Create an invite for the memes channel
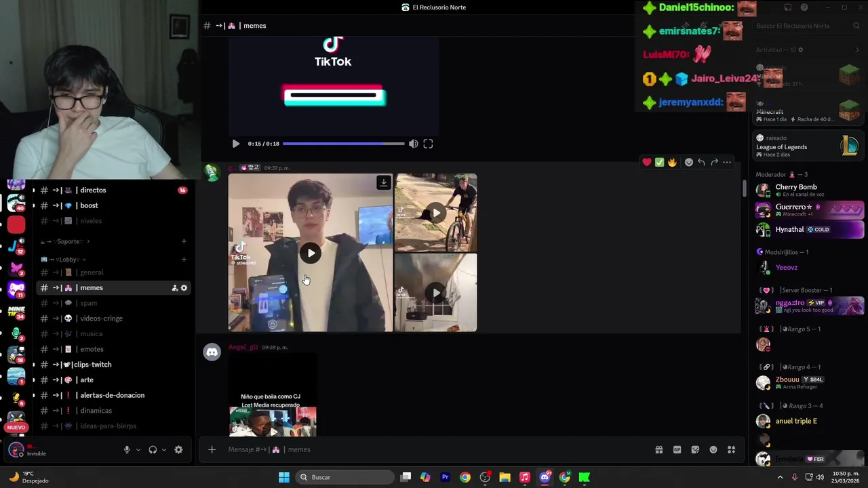868x488 pixels. coord(174,288)
